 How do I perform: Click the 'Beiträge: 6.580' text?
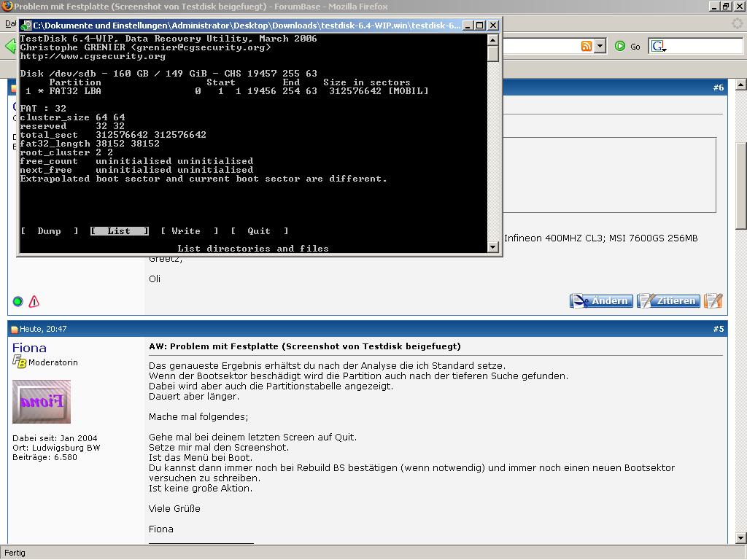[44, 457]
